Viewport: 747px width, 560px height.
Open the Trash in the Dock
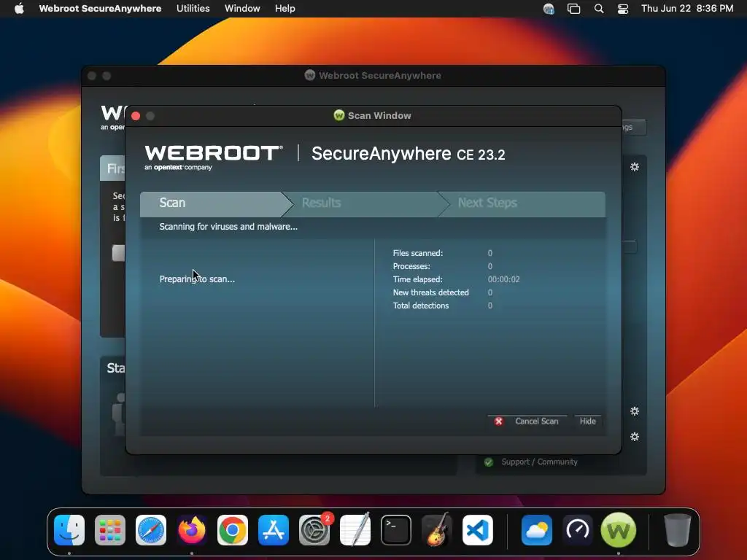point(678,530)
